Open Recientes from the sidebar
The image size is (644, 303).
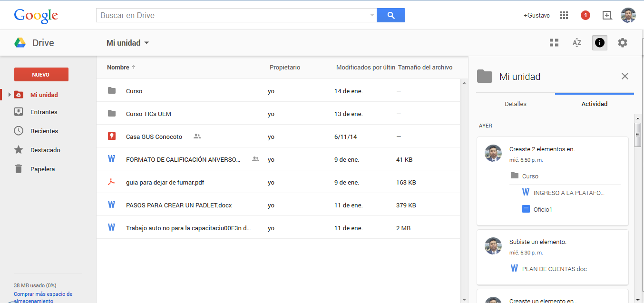point(44,130)
